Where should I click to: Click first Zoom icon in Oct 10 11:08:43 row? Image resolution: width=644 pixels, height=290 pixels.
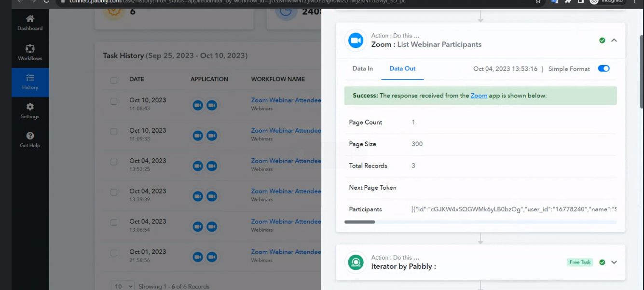(x=198, y=105)
